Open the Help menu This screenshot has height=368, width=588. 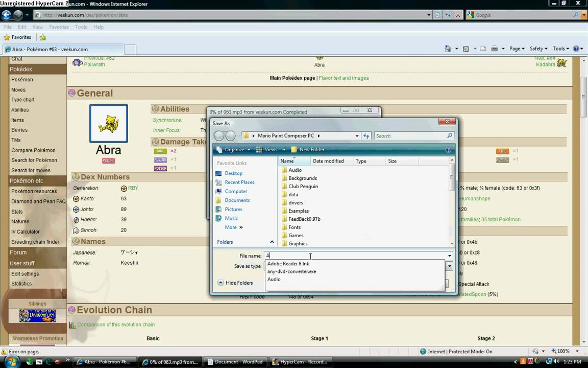click(99, 27)
